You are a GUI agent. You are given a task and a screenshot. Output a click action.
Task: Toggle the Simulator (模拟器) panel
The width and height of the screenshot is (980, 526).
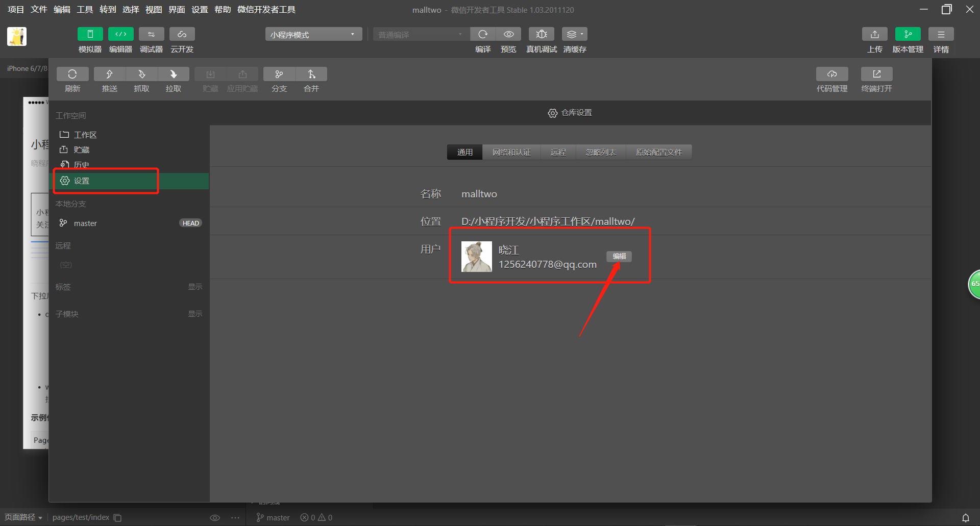[x=90, y=34]
